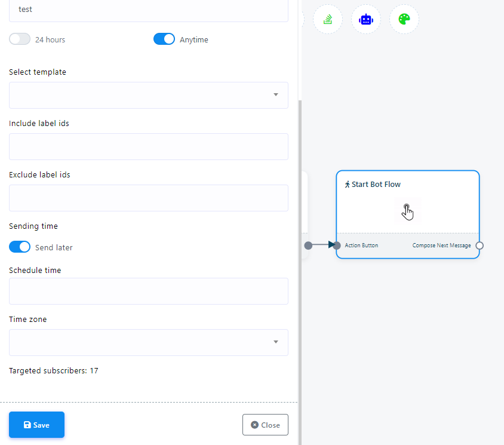Click the campaign name field containing "test"
This screenshot has height=445, width=504.
[148, 10]
